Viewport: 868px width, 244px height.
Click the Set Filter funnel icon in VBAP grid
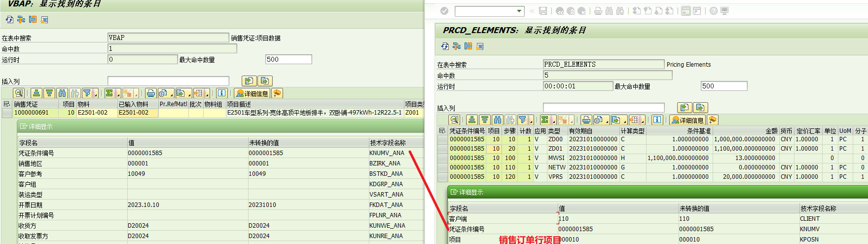87,93
